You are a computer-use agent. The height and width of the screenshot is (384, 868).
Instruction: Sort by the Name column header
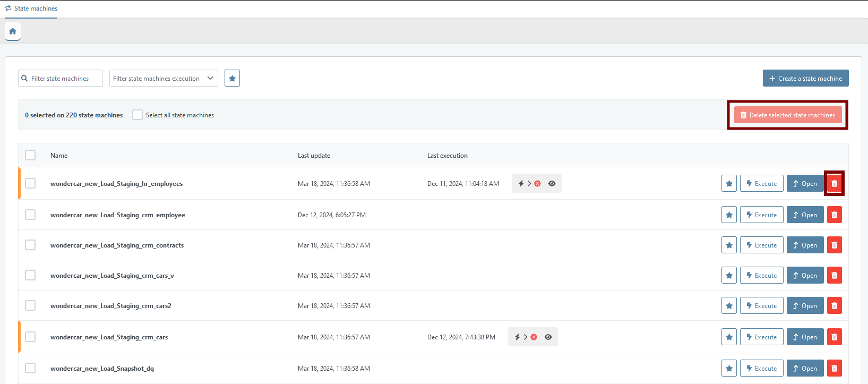(59, 156)
